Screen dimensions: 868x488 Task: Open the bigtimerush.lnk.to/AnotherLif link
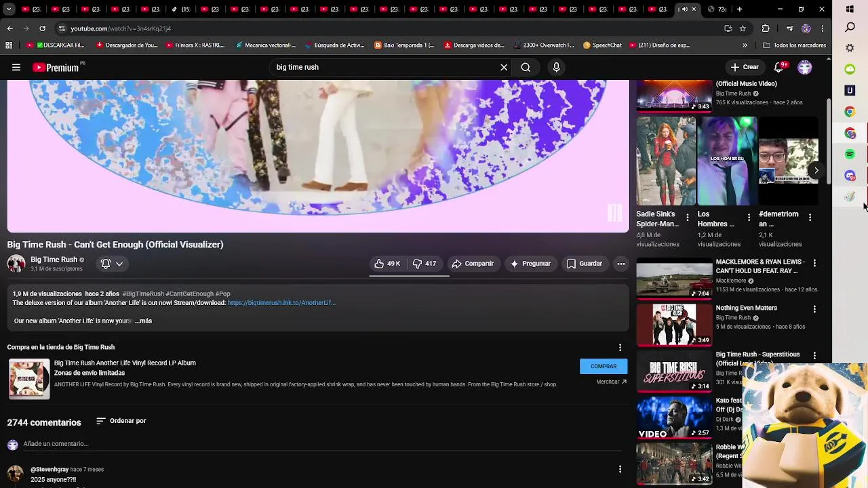click(x=281, y=303)
